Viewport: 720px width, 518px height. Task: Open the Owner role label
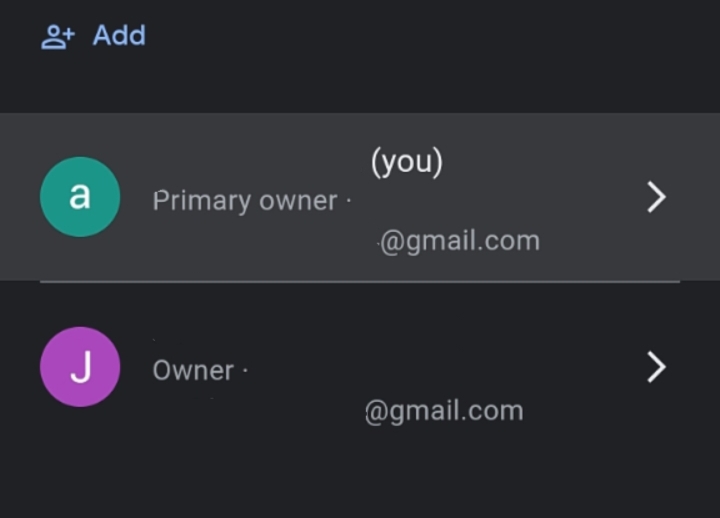[193, 371]
